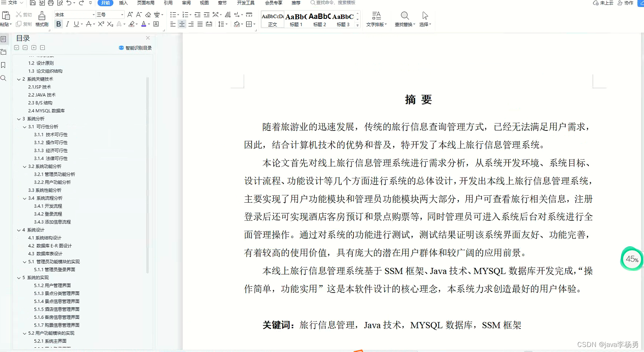
Task: Open the 插入 (Insert) ribbon tab
Action: pos(123,3)
